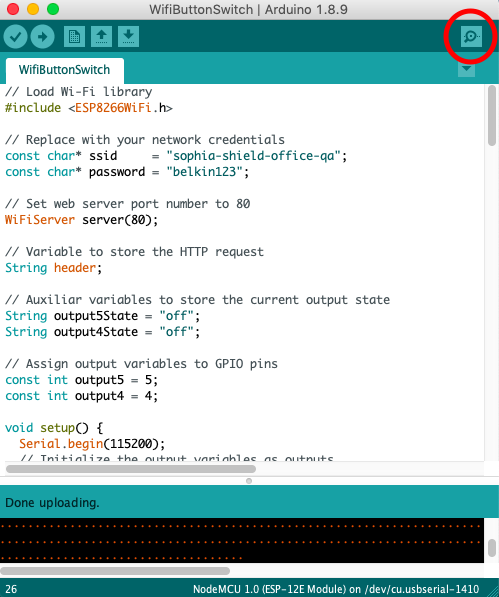The width and height of the screenshot is (499, 597).
Task: Click the 'Variable to store the HTTP request' comment
Action: pyautogui.click(x=134, y=252)
